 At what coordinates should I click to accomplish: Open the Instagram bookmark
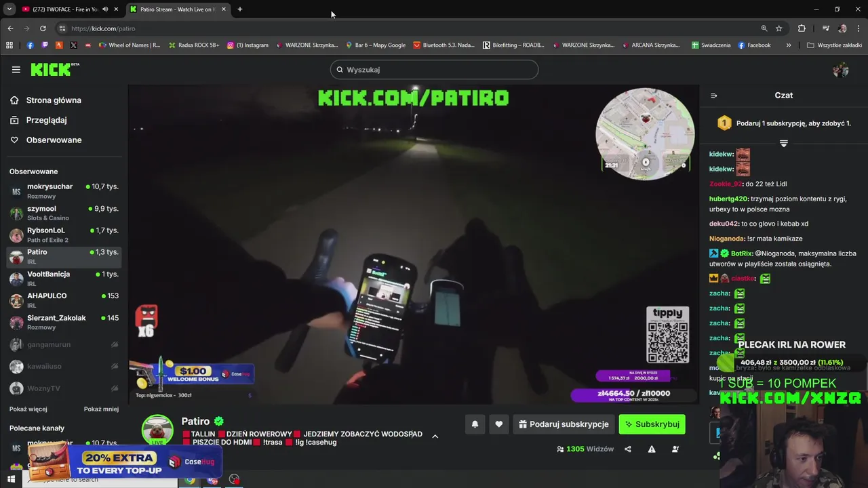(x=248, y=45)
